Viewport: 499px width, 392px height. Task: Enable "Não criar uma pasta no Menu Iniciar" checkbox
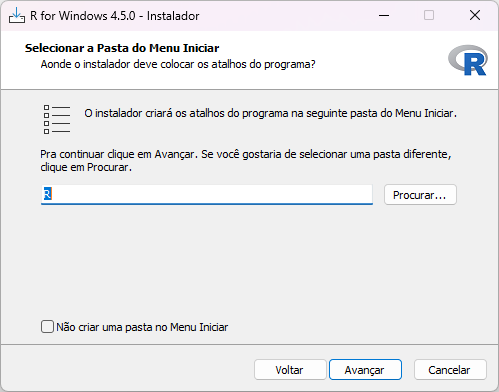tap(47, 327)
